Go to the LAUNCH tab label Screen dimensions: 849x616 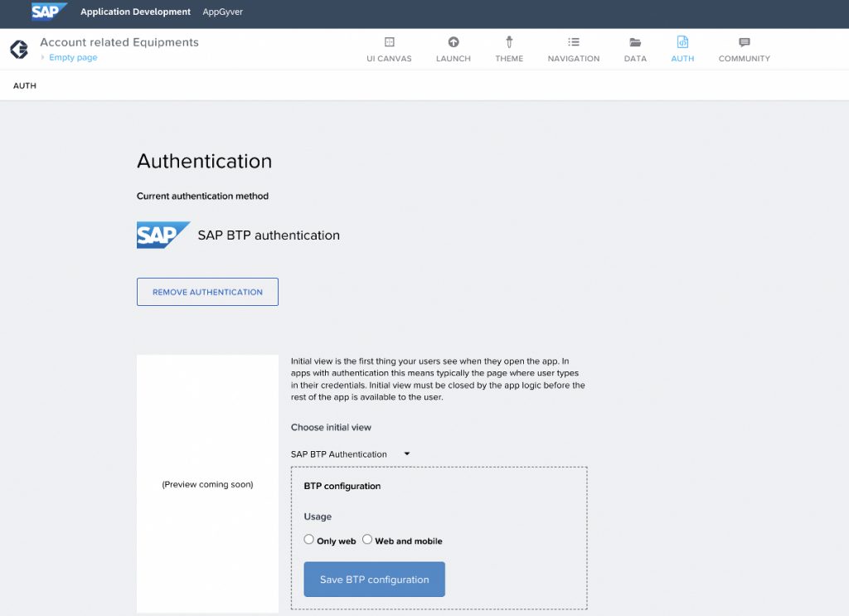pos(454,59)
